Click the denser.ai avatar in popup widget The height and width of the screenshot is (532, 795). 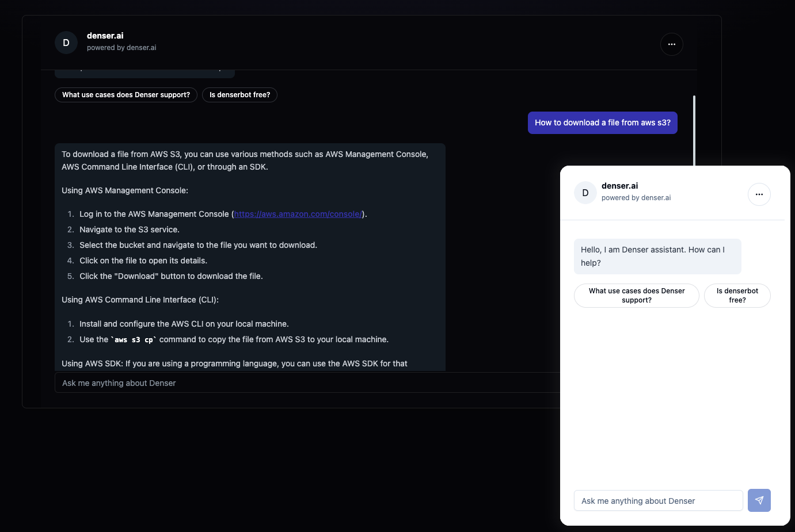(585, 192)
